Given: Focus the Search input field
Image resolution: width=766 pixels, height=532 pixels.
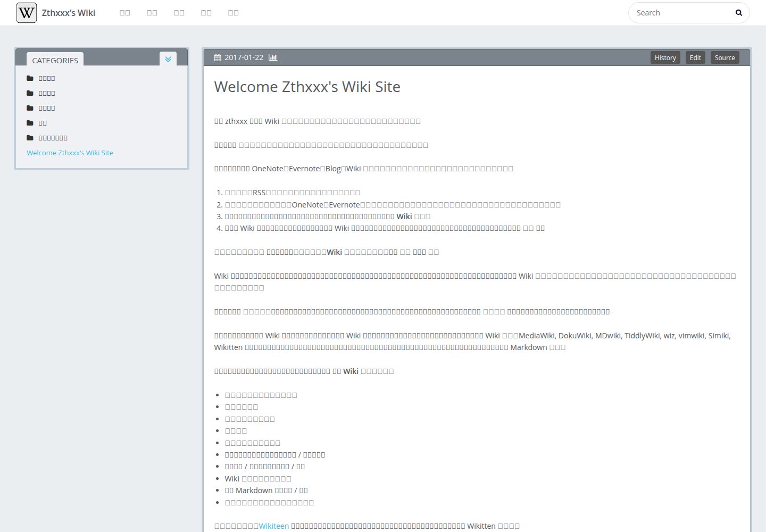Looking at the screenshot, I should click(x=682, y=13).
